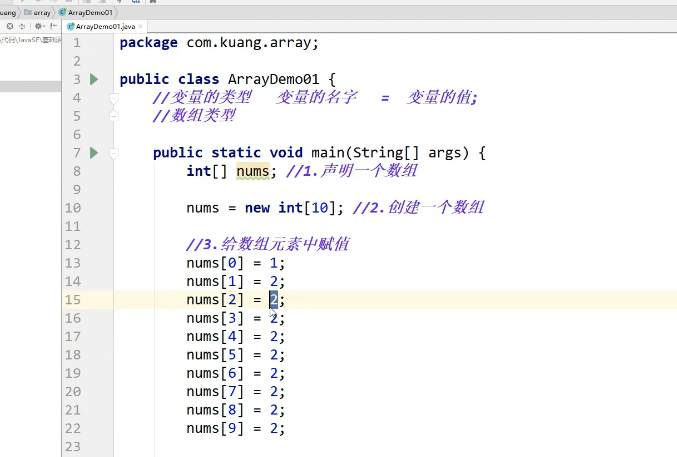Click the 'new' keyword on line 10

(x=257, y=208)
